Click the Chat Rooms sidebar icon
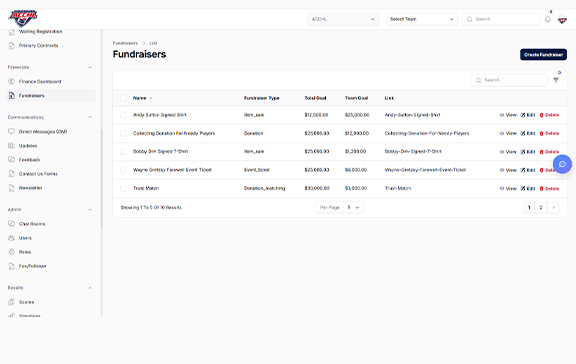Viewport: 576px width, 364px height. [x=11, y=224]
